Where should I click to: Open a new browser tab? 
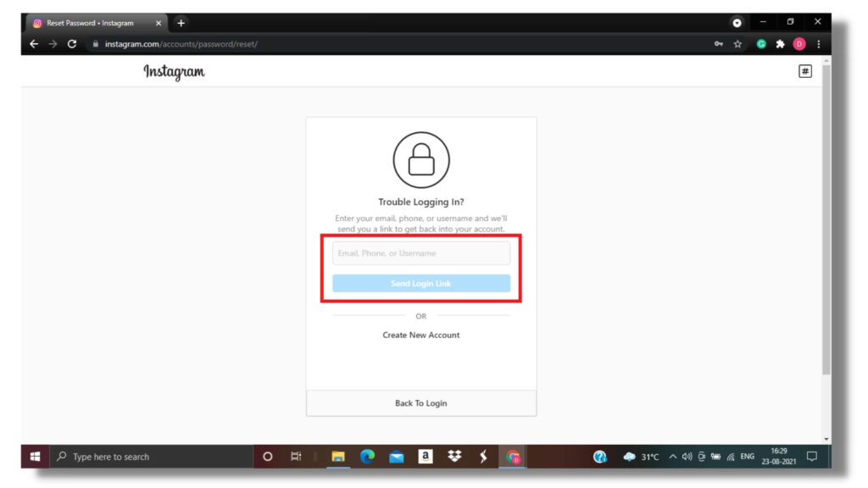[x=181, y=23]
